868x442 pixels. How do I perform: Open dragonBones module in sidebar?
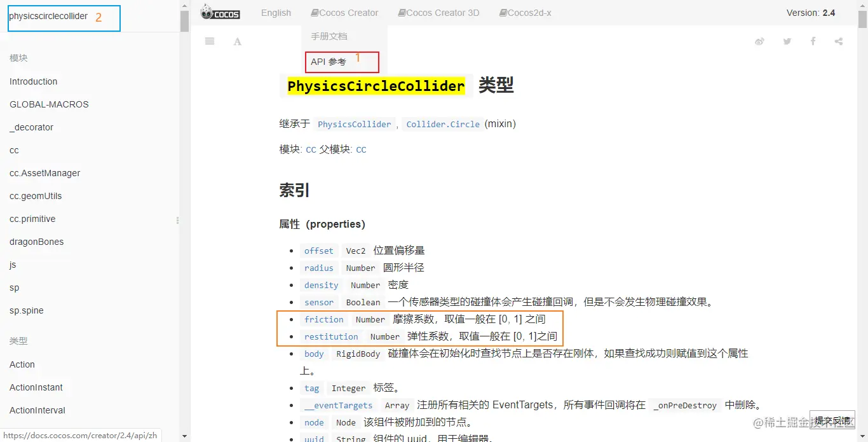[36, 242]
